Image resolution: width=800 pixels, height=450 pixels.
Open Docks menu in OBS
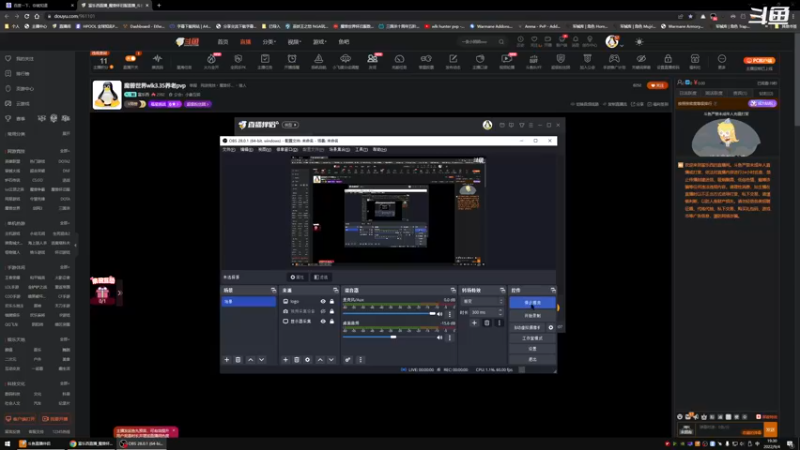287,149
